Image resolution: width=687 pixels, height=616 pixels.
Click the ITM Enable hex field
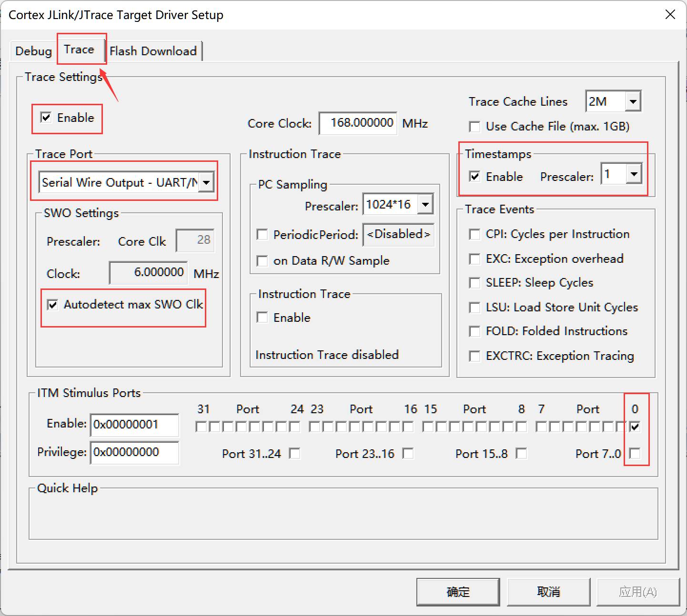click(135, 425)
